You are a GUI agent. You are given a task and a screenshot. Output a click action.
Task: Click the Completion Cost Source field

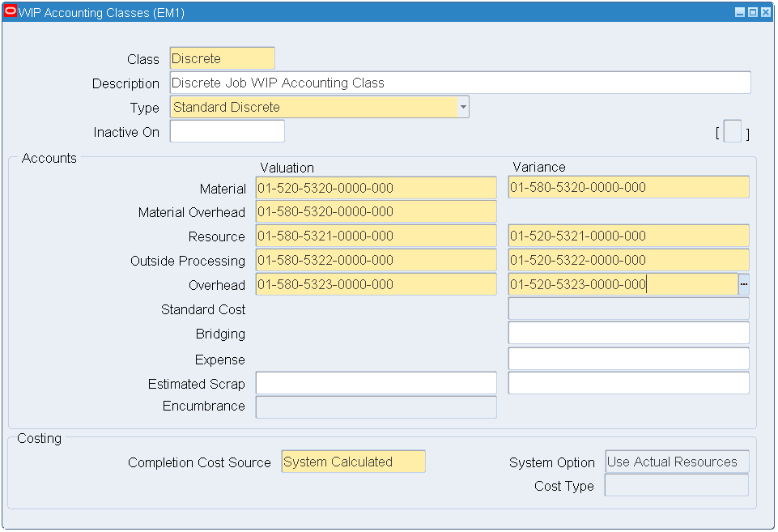click(x=353, y=462)
